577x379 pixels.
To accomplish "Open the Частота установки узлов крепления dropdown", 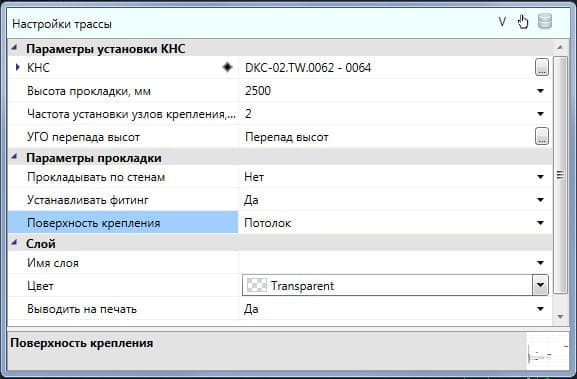I will click(x=540, y=114).
